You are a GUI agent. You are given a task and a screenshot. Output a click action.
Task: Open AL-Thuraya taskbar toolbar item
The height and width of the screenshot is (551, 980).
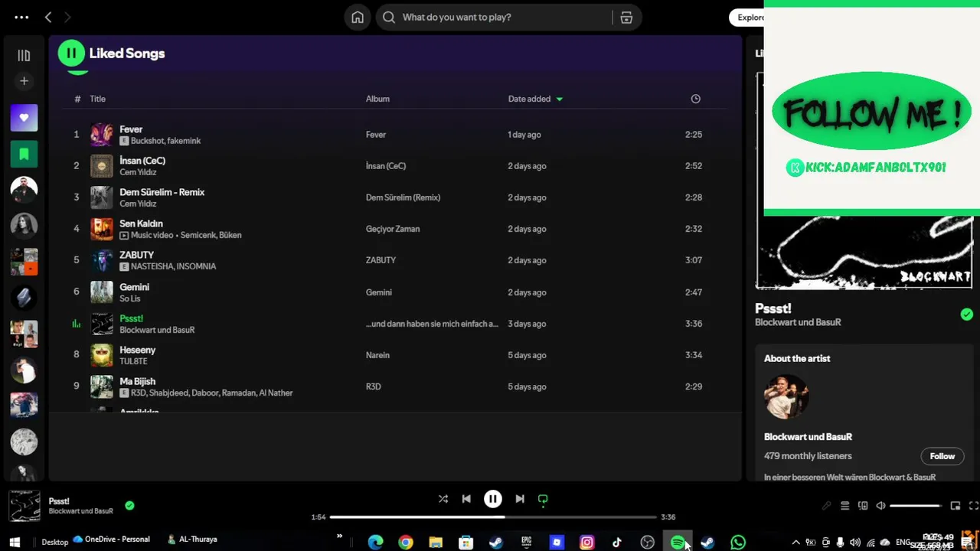point(192,540)
